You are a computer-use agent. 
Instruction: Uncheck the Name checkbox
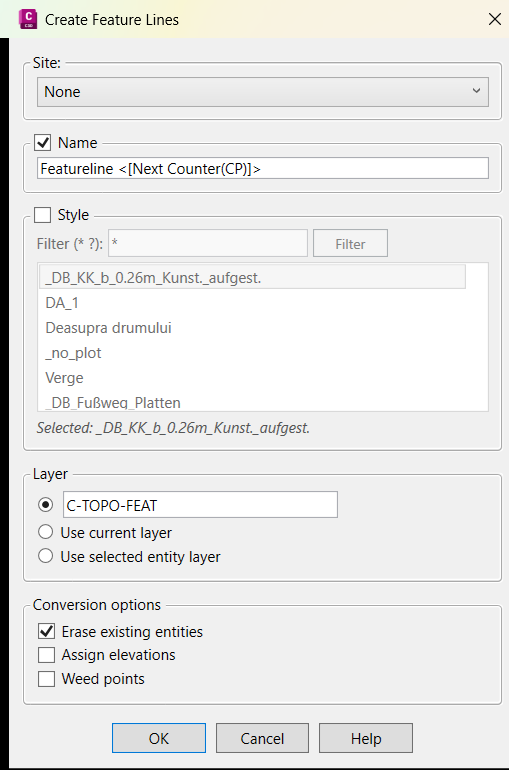point(43,143)
